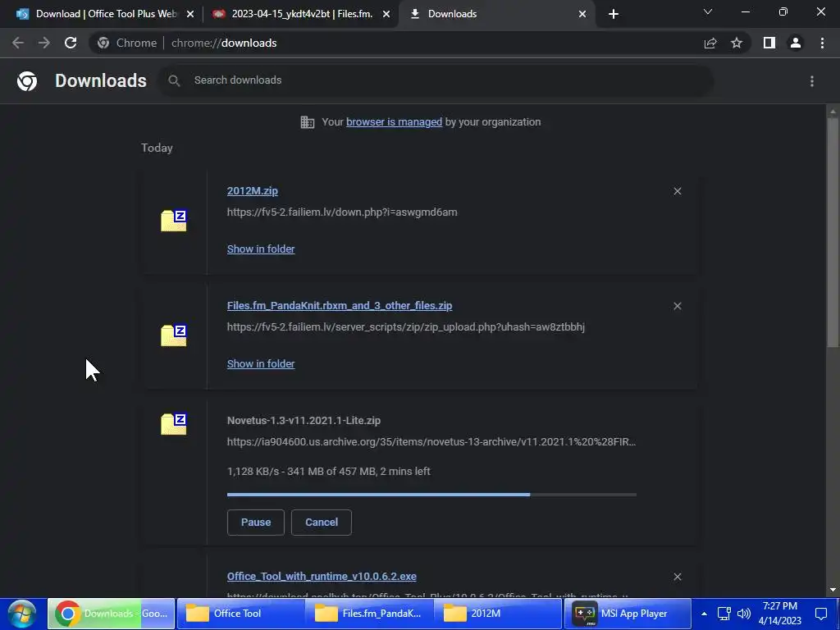
Task: Close the Files.fm browser tab
Action: 386,15
